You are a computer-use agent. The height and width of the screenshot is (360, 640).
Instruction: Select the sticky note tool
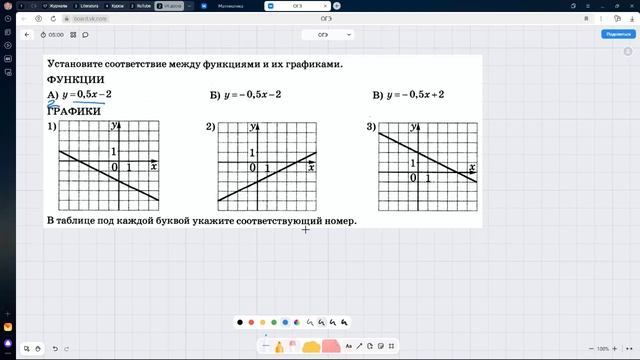click(x=380, y=346)
